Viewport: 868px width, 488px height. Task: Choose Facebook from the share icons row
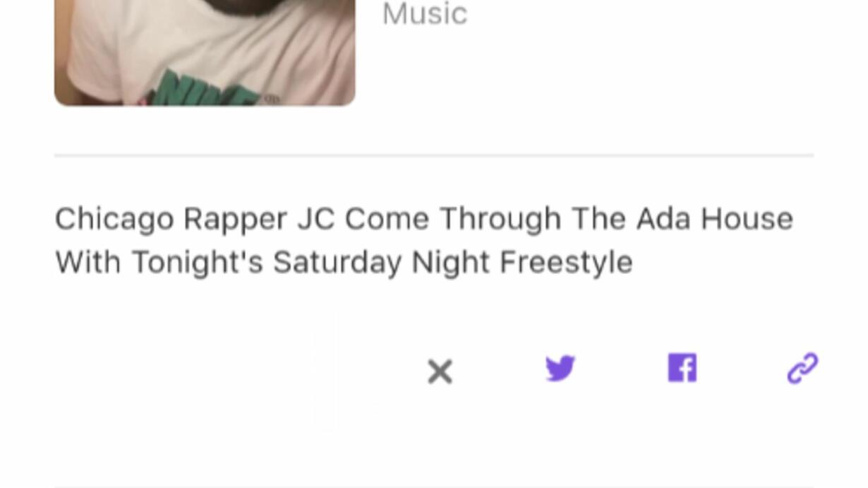tap(682, 368)
